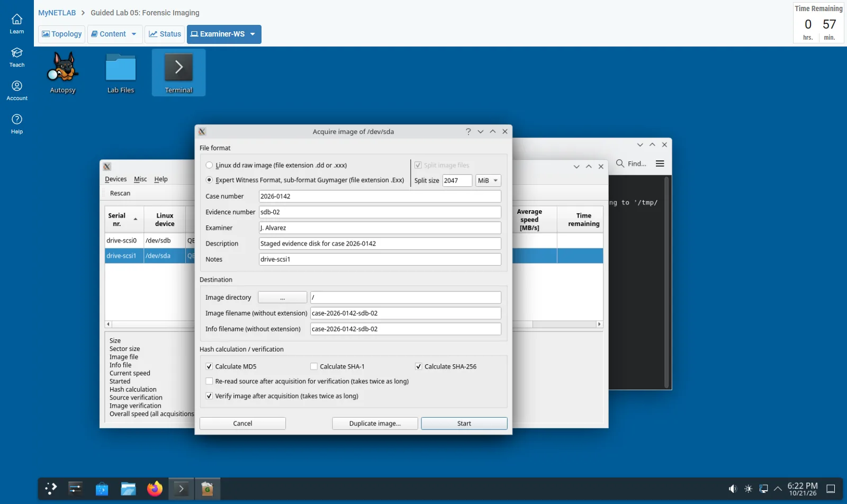This screenshot has height=504, width=847.
Task: Switch to the Topology tab
Action: tap(61, 34)
